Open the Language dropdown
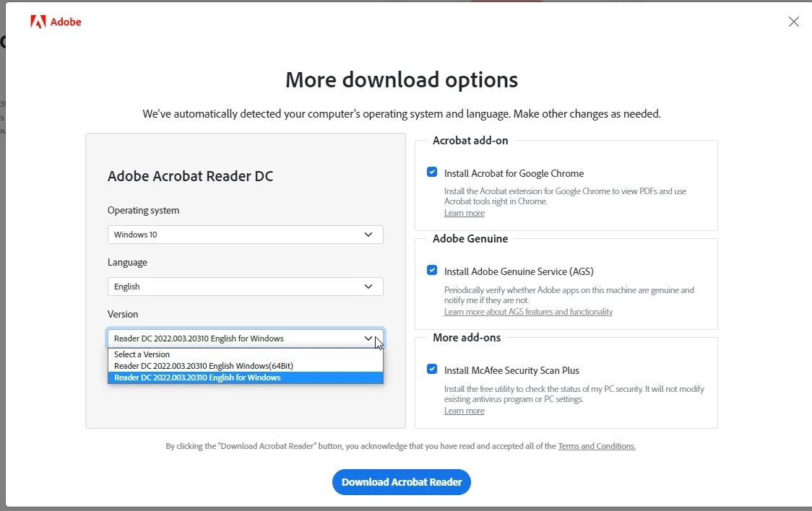812x511 pixels. click(x=246, y=287)
